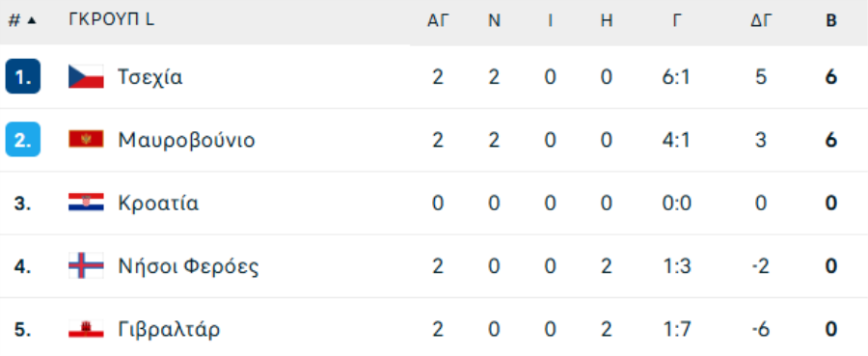Open the Κροατία team page
This screenshot has width=868, height=356.
[158, 204]
